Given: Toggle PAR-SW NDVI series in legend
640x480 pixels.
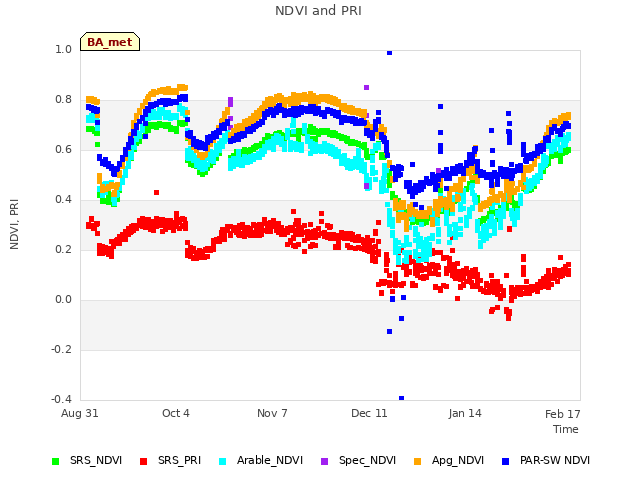Looking at the screenshot, I should point(546,460).
